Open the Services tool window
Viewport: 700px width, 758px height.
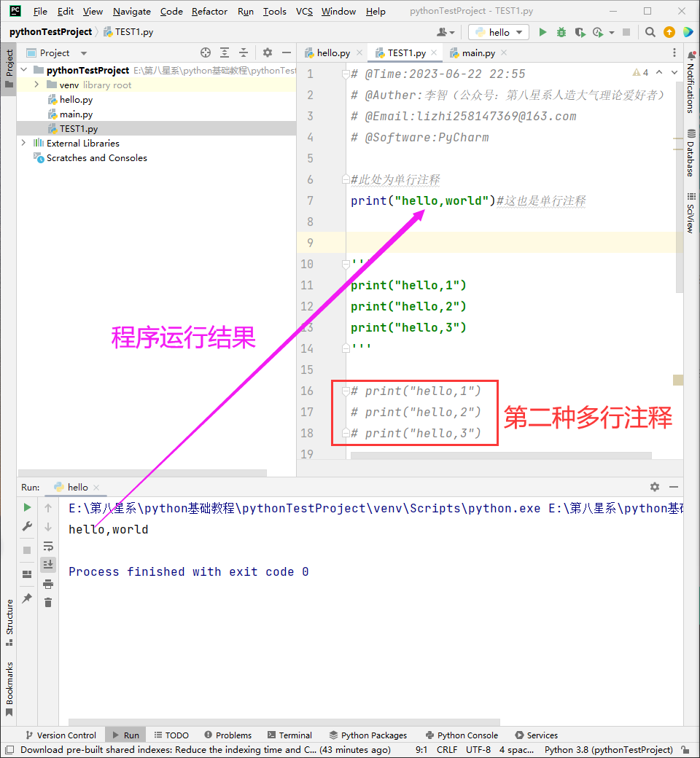(537, 735)
